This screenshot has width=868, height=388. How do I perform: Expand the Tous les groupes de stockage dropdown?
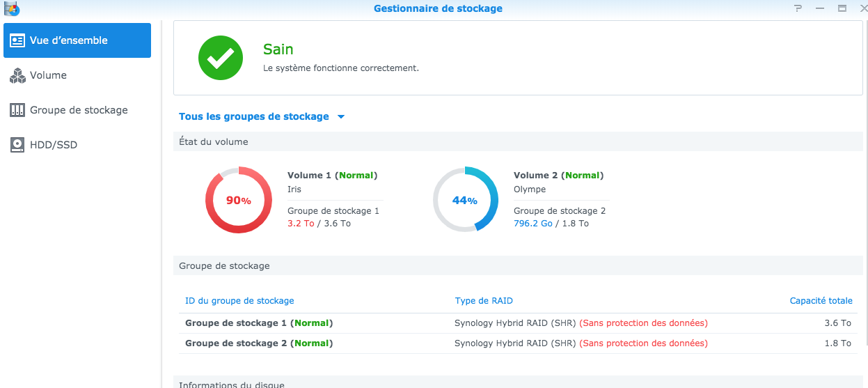(262, 116)
